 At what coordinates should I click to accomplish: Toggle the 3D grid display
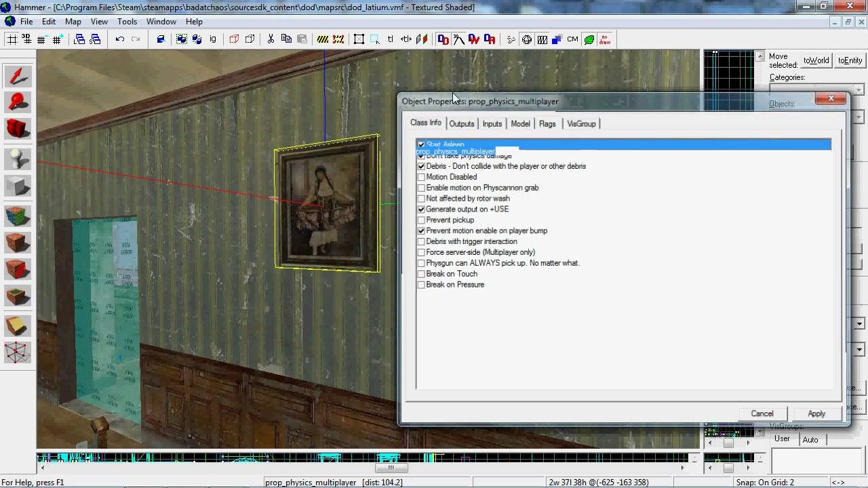point(26,39)
